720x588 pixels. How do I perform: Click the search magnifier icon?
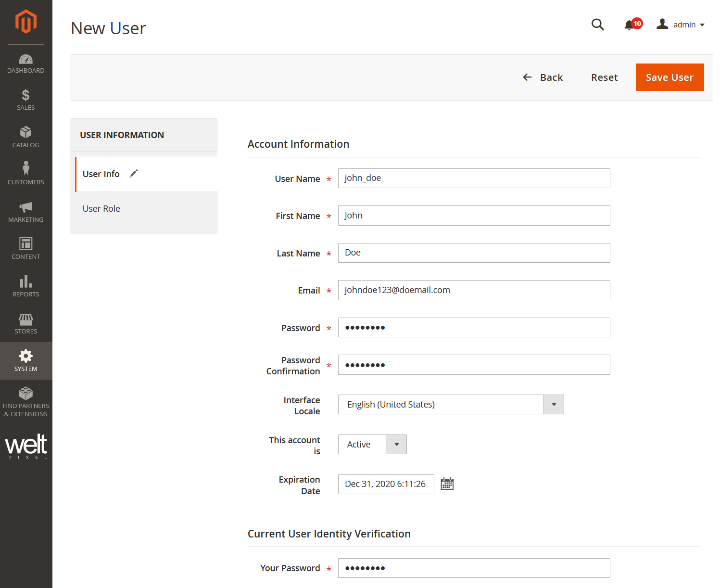coord(597,25)
